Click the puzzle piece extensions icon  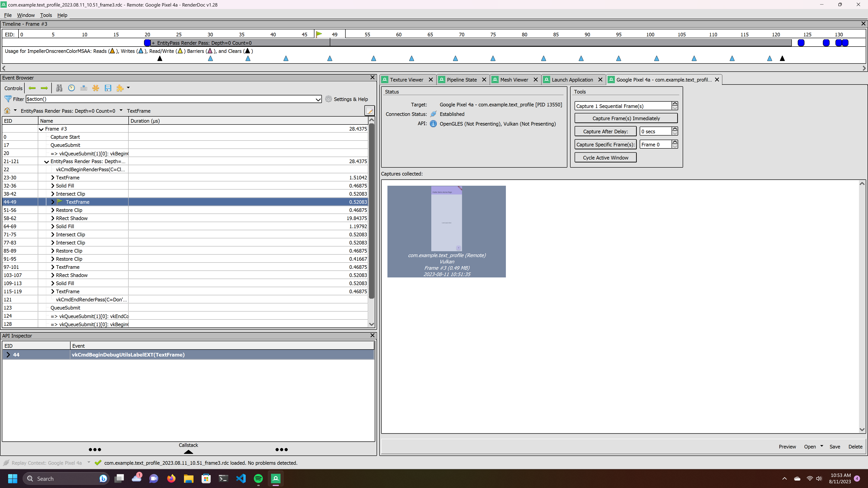click(120, 88)
